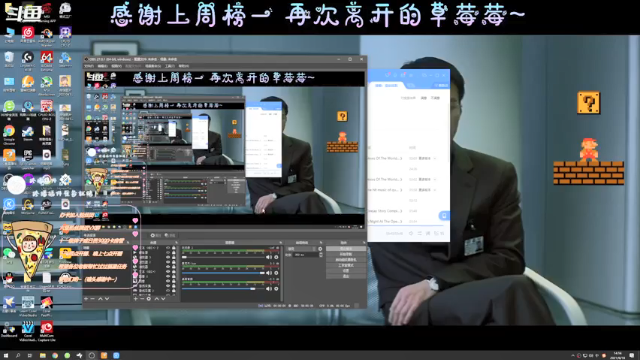Viewport: 640px width, 360px height.
Task: Select the AIDA64 desktop shortcut
Action: [x=47, y=61]
